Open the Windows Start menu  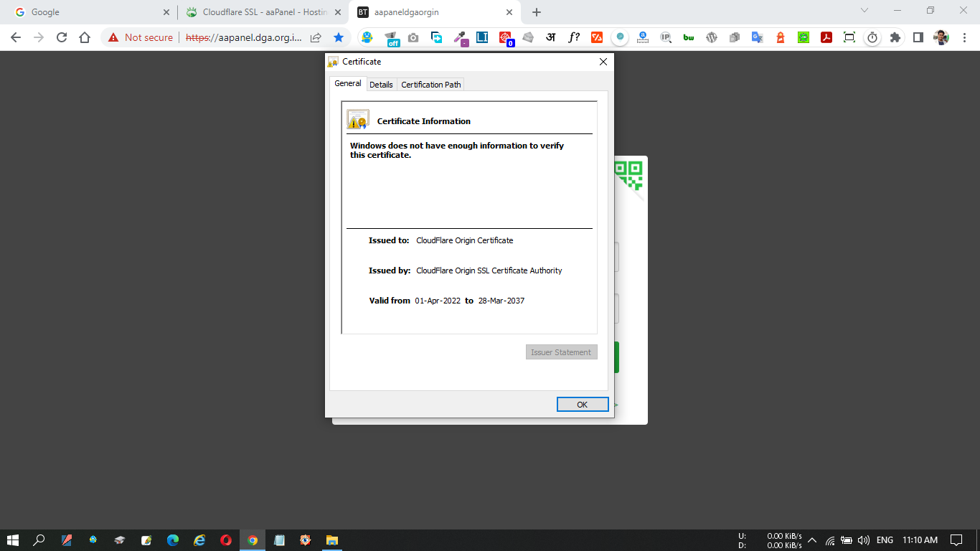(x=13, y=540)
